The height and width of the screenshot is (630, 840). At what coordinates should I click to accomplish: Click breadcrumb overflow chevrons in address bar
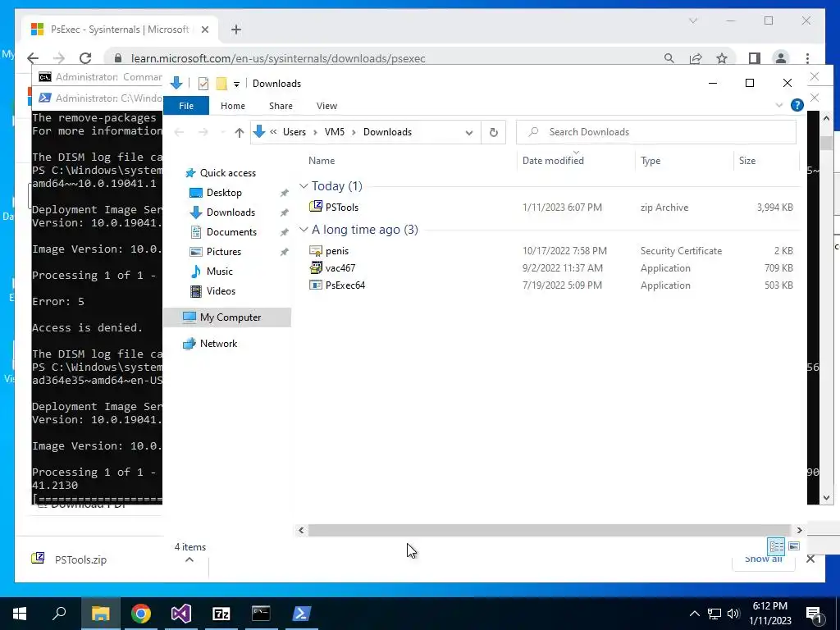pos(274,132)
